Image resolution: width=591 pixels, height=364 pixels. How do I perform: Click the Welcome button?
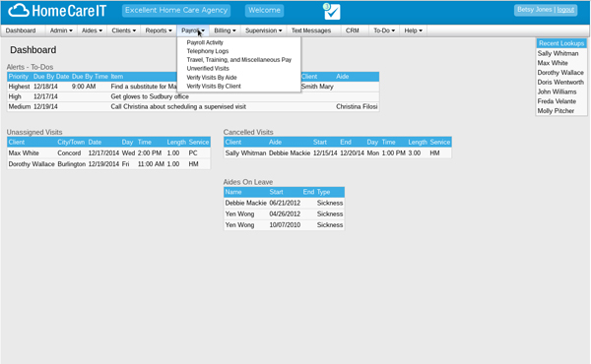pyautogui.click(x=264, y=10)
